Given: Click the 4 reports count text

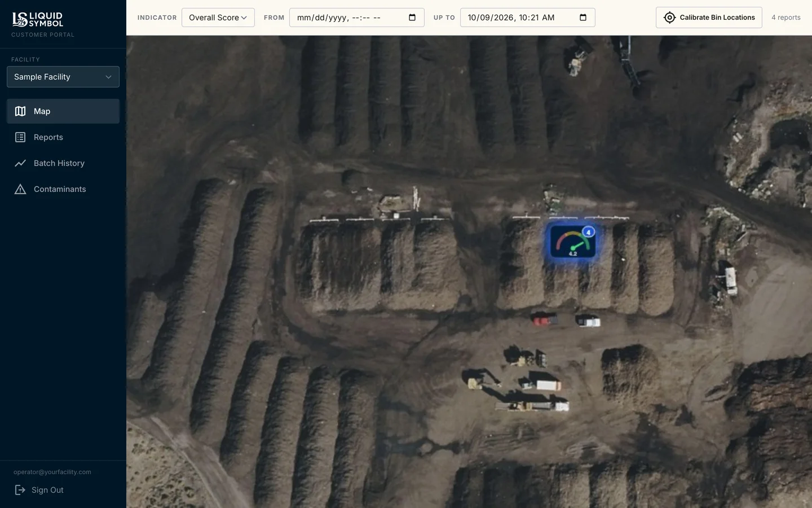Looking at the screenshot, I should (786, 17).
